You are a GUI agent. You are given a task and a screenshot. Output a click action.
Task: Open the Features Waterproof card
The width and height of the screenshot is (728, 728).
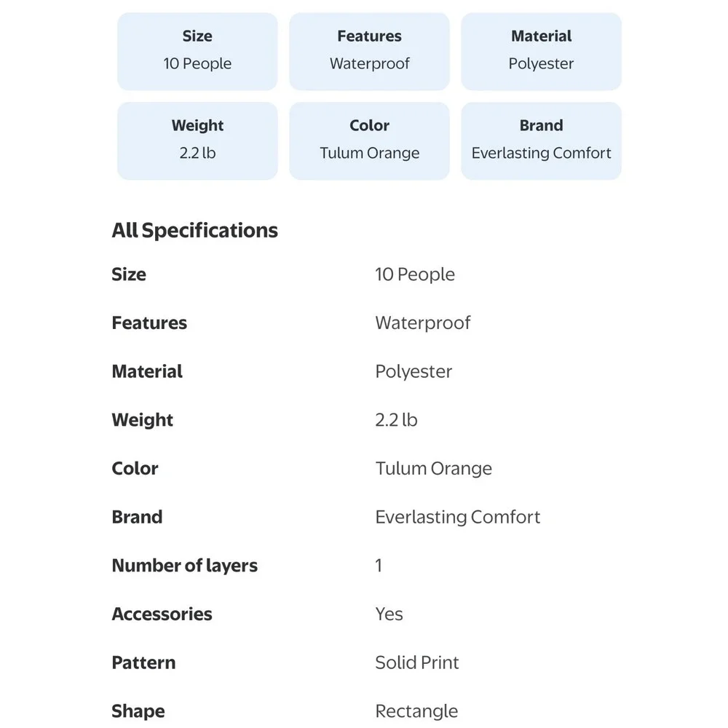[x=369, y=51]
